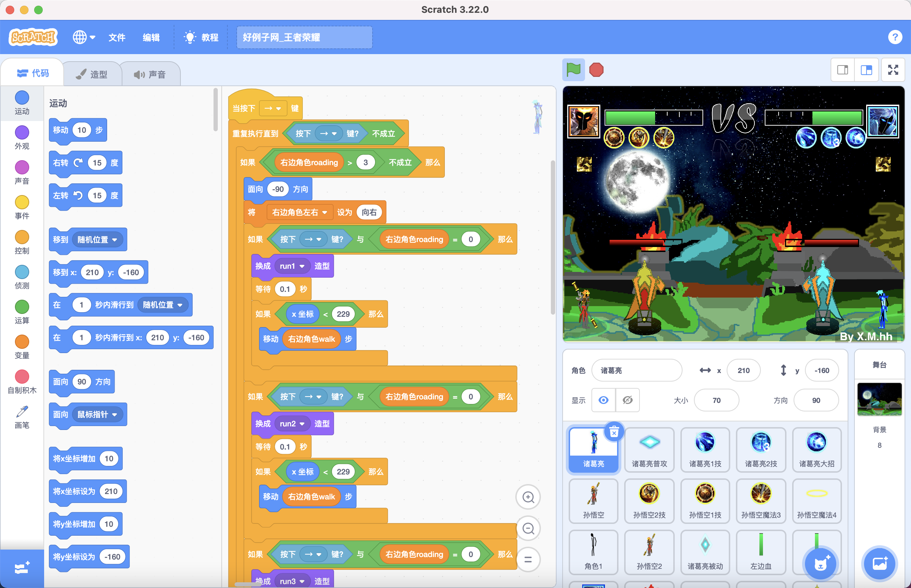911x588 pixels.
Task: Click the project title field 好例子网_王者荣耀
Action: [304, 37]
